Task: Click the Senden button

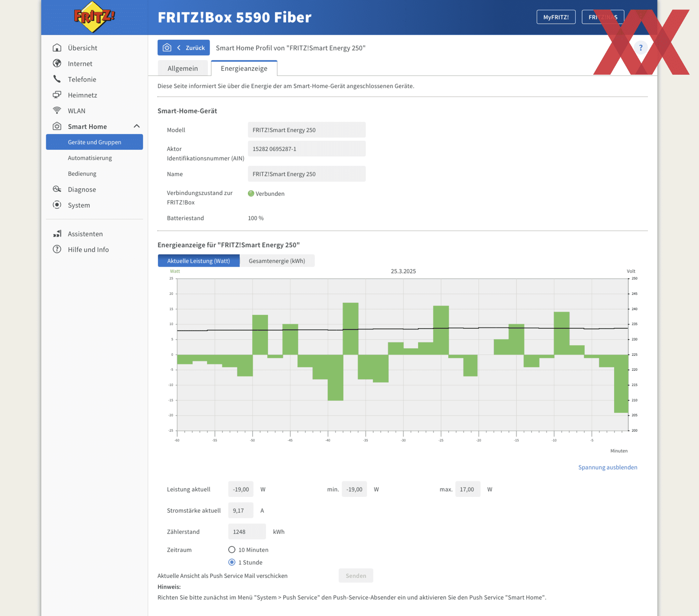Action: pyautogui.click(x=356, y=575)
